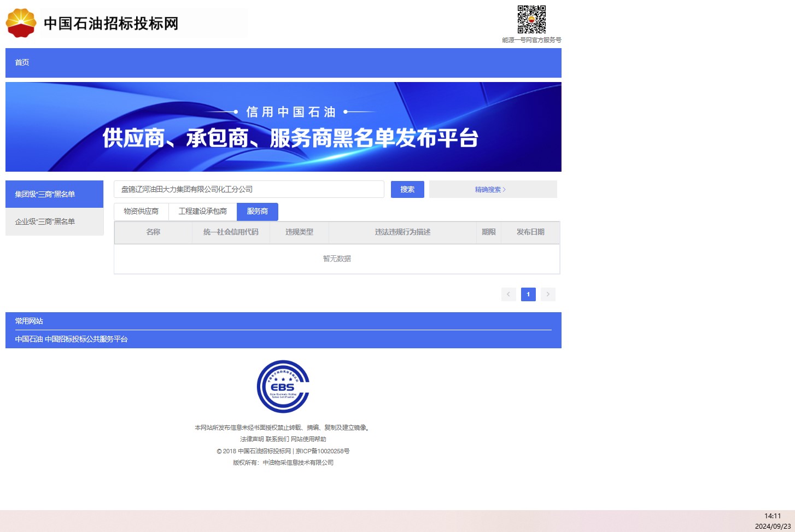795x532 pixels.
Task: Open the 网站使用帮助 link
Action: click(308, 439)
